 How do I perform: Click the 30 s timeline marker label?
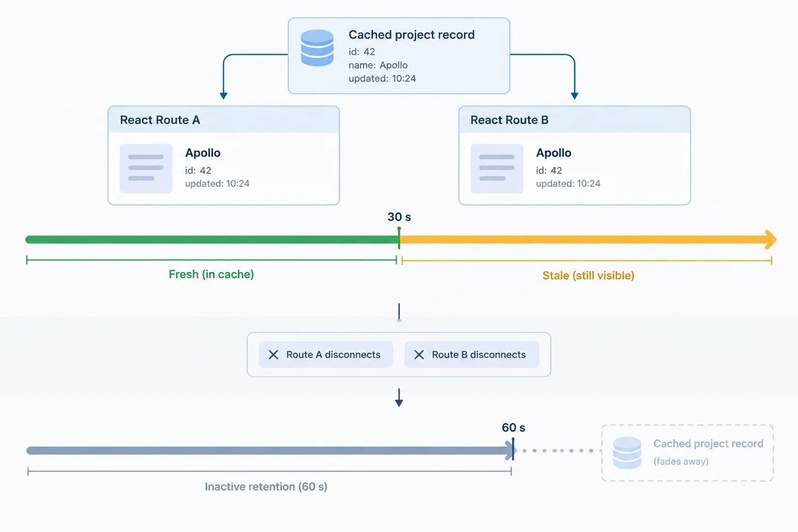tap(399, 217)
